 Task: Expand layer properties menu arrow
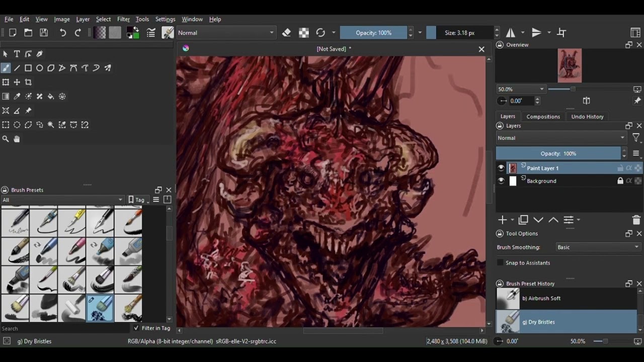coord(578,220)
